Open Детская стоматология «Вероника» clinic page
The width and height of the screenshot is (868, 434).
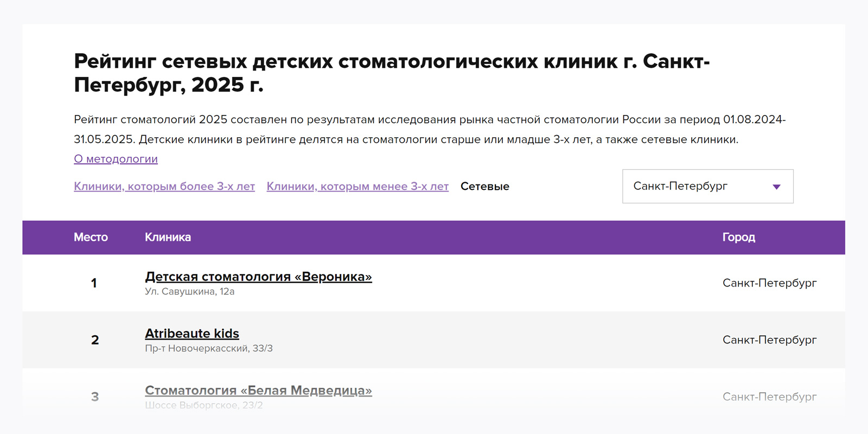[258, 277]
